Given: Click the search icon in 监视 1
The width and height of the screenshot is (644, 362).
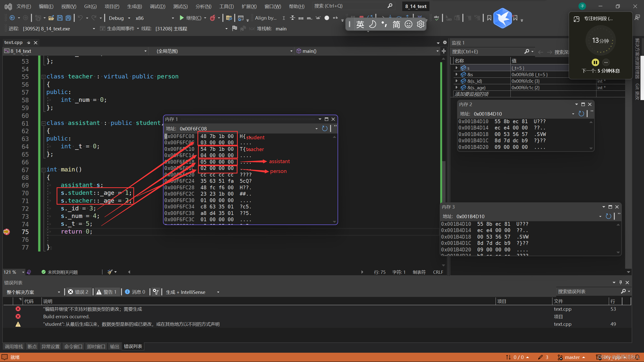Looking at the screenshot, I should [527, 52].
